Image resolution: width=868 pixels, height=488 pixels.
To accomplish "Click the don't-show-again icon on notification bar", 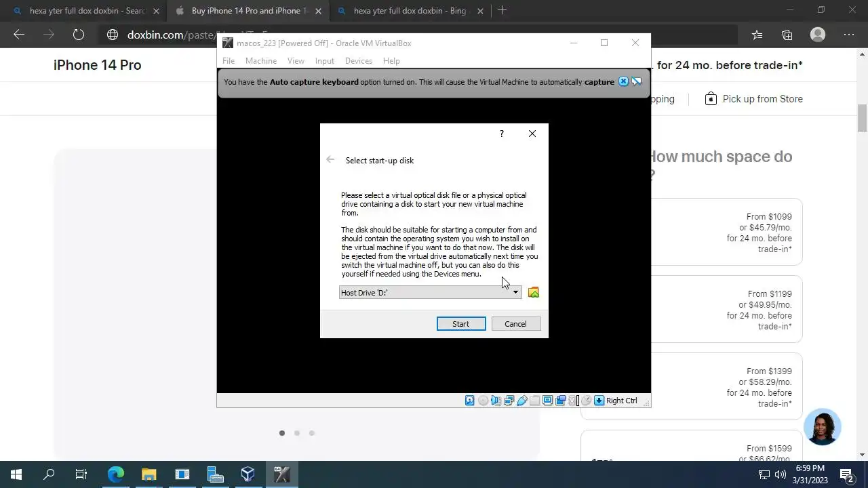I will point(637,81).
